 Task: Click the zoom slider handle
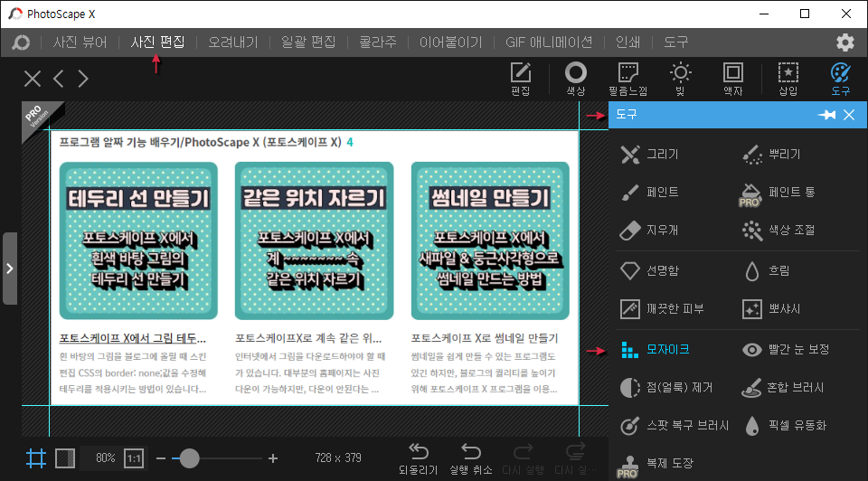click(x=189, y=458)
